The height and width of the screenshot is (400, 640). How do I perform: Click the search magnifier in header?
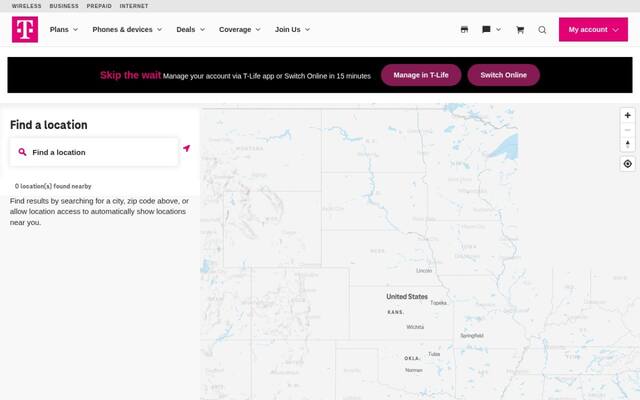pyautogui.click(x=542, y=29)
